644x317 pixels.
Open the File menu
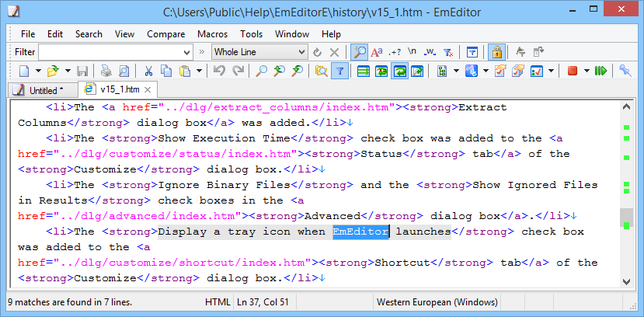pyautogui.click(x=28, y=34)
